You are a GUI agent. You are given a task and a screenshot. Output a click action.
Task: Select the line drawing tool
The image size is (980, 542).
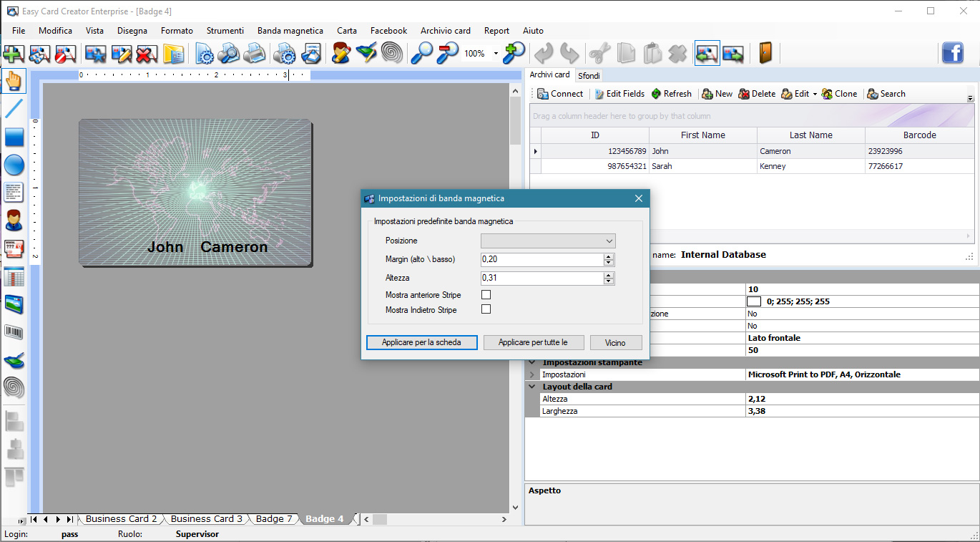pos(14,109)
